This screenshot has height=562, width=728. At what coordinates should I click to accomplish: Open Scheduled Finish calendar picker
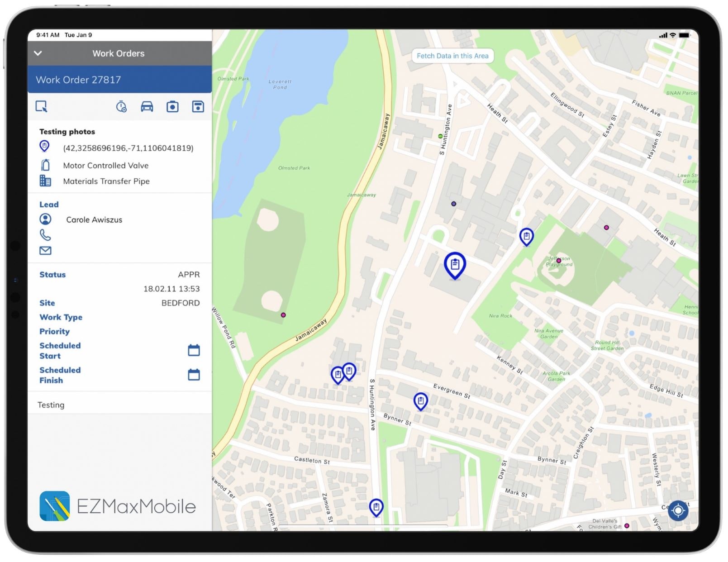coord(194,375)
